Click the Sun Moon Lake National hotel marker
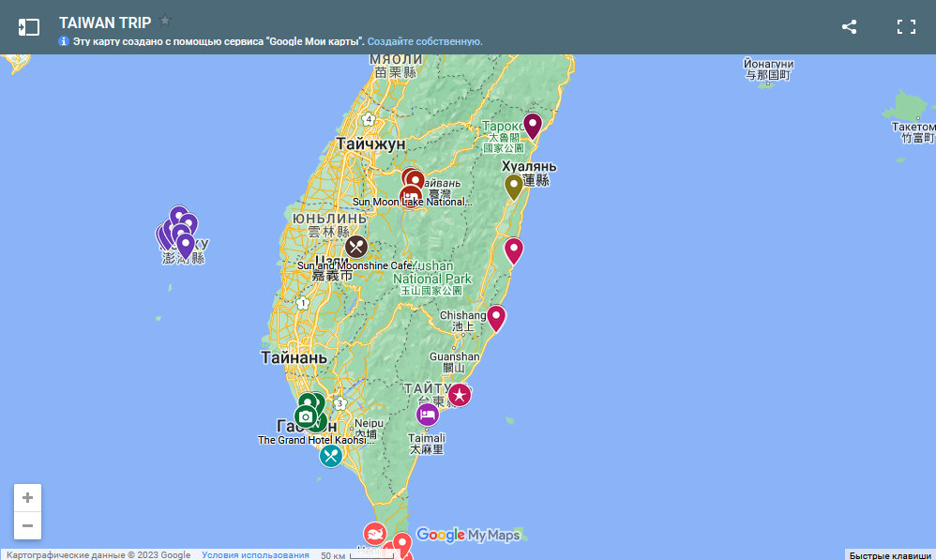 click(411, 196)
